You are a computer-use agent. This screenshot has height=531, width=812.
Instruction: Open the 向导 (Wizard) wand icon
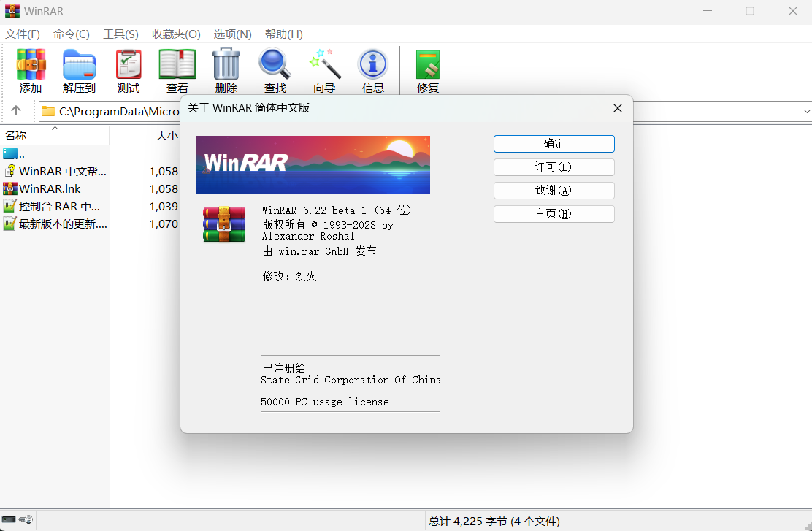pyautogui.click(x=324, y=66)
